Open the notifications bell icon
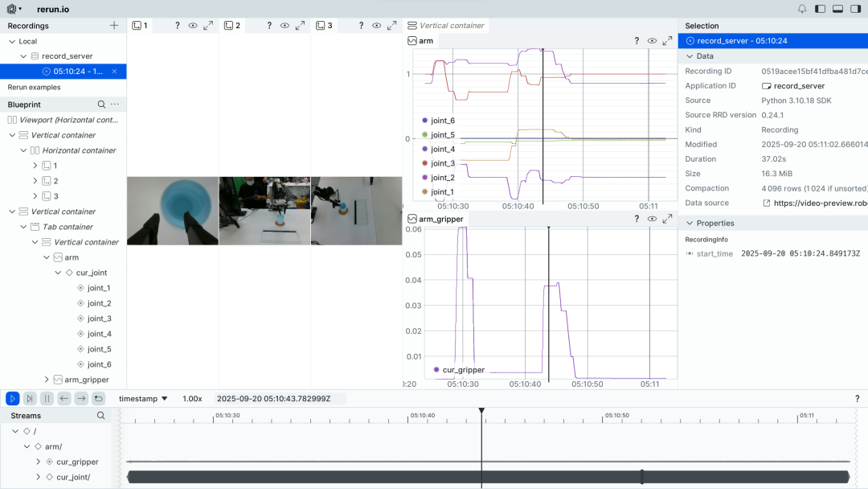 tap(802, 9)
